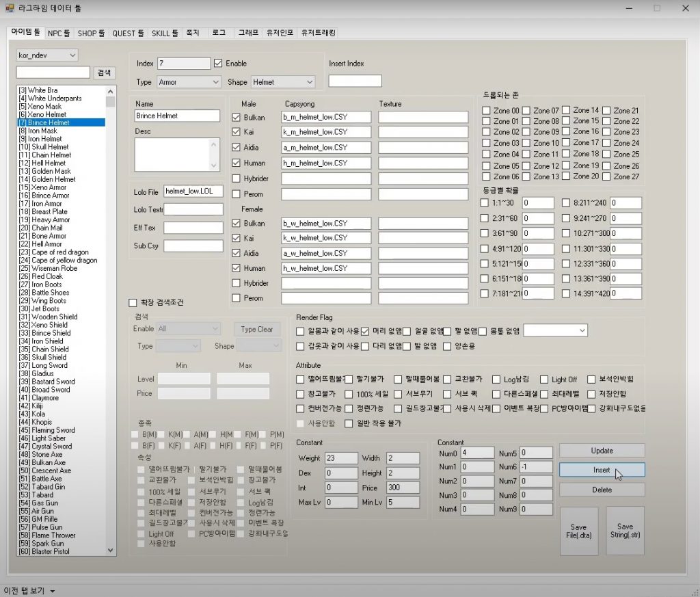Image resolution: width=700 pixels, height=597 pixels.
Task: Select [46] Light Saber list entry
Action: pos(62,438)
